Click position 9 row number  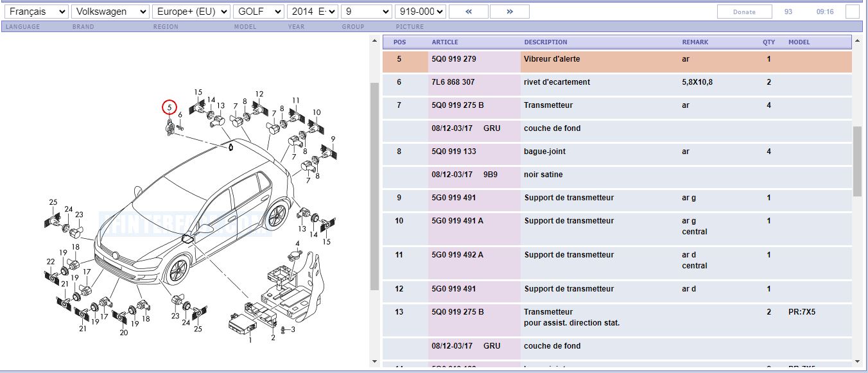point(399,198)
